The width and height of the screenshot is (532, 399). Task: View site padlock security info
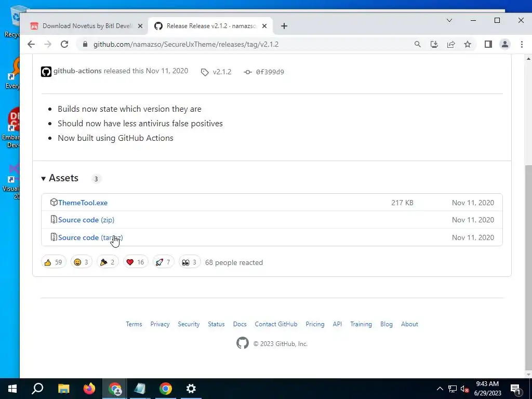click(85, 45)
